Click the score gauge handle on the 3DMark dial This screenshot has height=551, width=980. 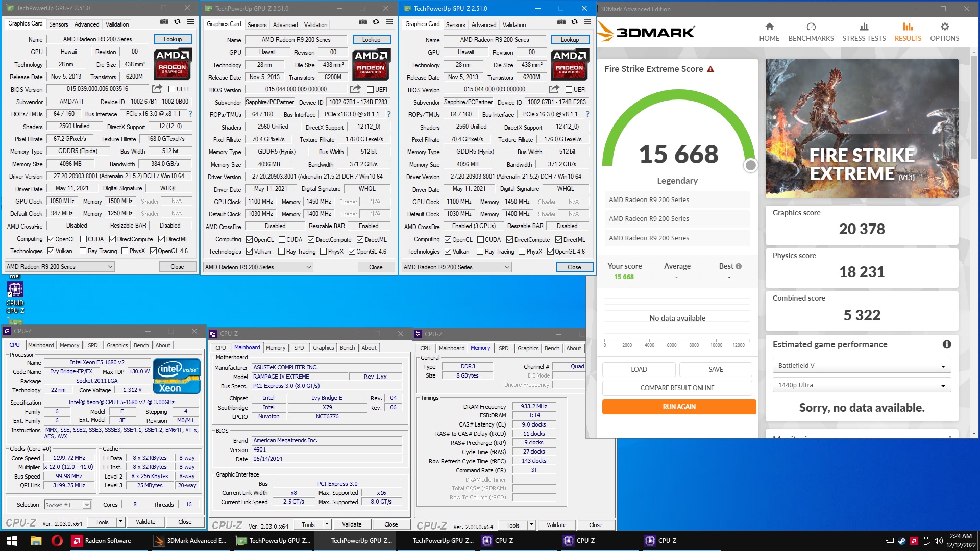(750, 165)
